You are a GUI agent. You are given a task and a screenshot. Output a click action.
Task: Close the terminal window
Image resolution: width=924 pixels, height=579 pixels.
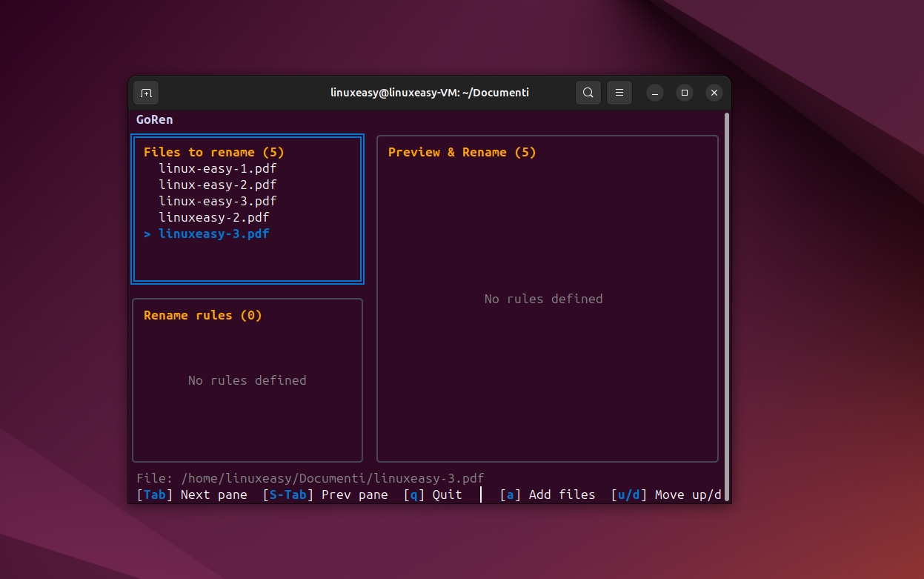(x=714, y=93)
